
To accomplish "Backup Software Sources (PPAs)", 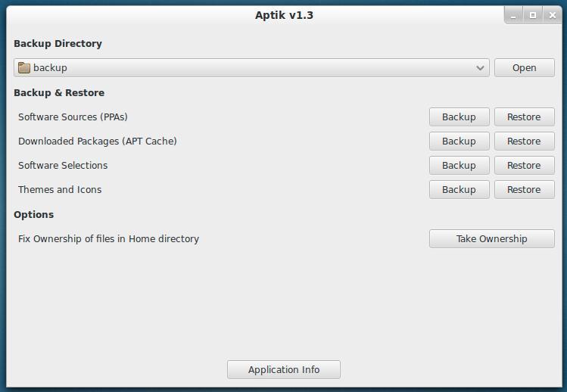I will point(459,117).
